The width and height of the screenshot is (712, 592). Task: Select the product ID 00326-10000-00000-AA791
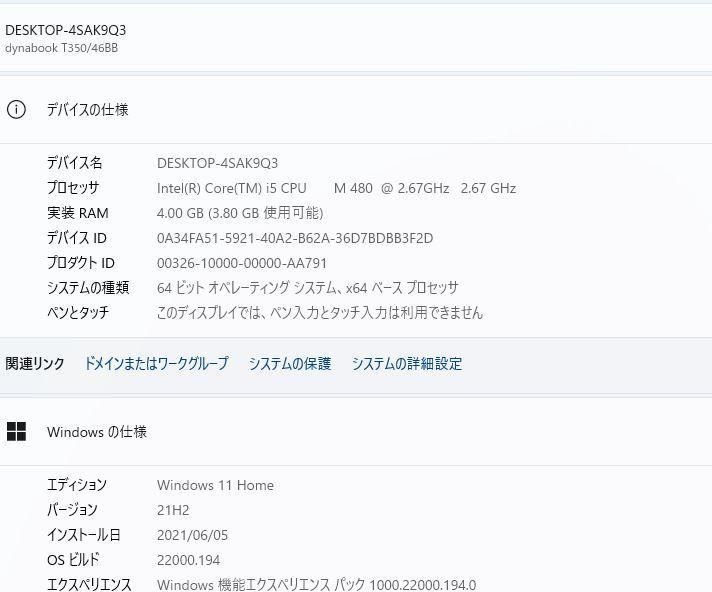coord(242,263)
